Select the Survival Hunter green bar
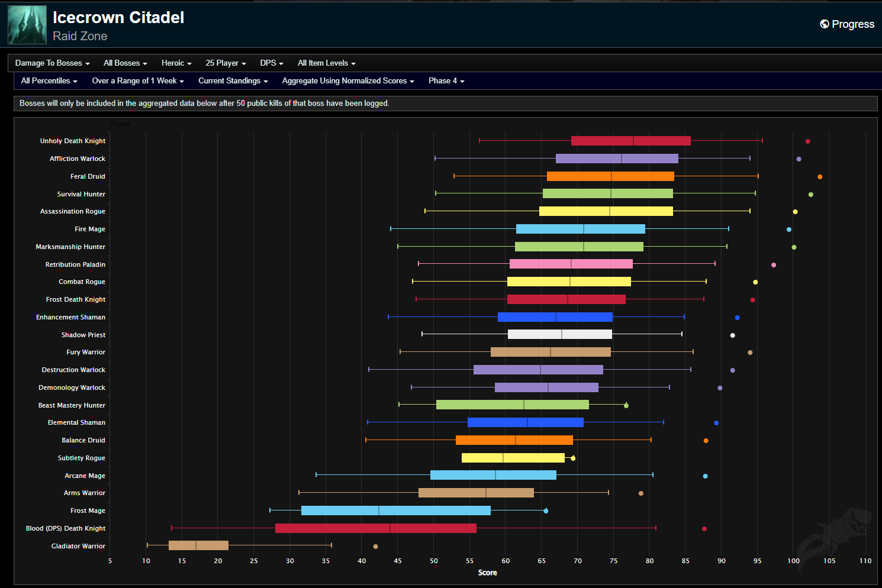The height and width of the screenshot is (588, 882). (608, 193)
